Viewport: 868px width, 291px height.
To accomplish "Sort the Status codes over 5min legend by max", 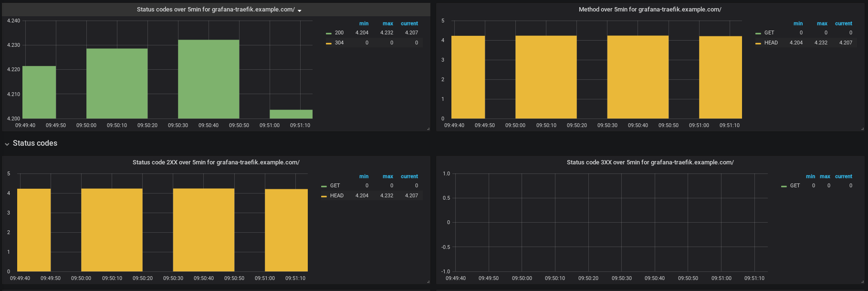I will 388,23.
